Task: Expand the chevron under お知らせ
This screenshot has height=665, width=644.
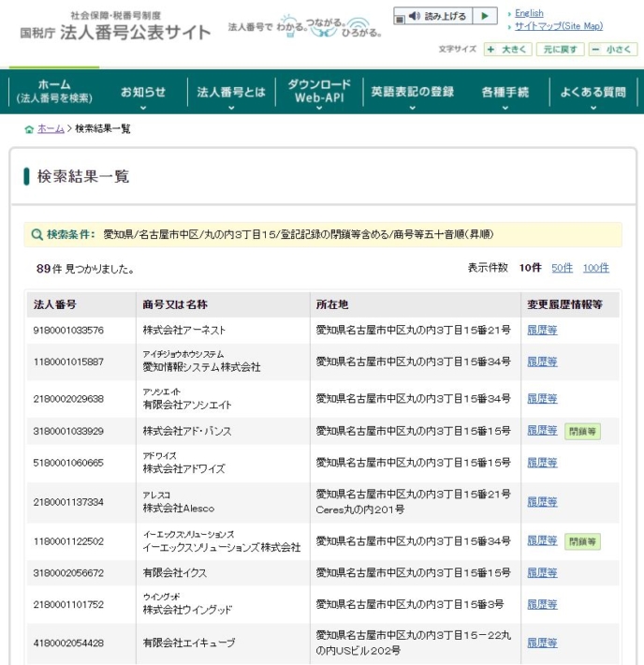Action: click(x=143, y=108)
